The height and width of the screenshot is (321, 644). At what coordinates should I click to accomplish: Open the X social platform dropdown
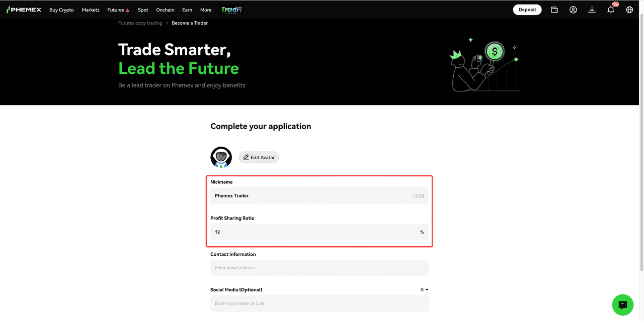click(424, 290)
